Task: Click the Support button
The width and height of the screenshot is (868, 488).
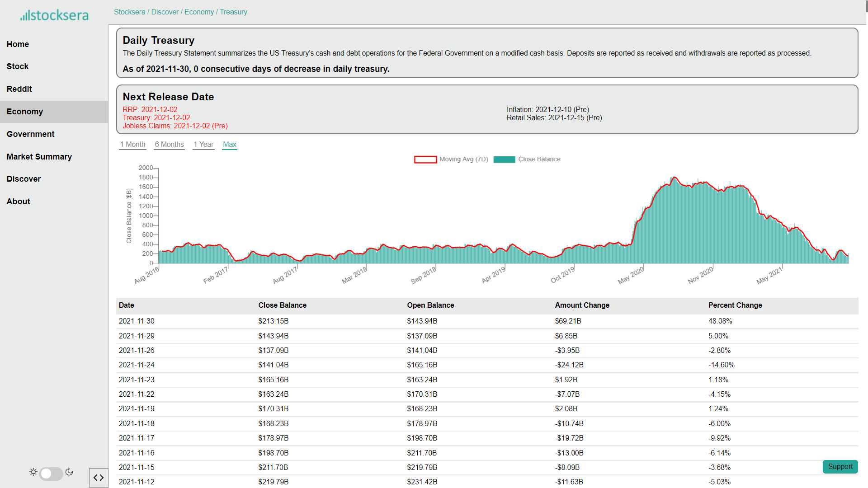Action: coord(840,467)
